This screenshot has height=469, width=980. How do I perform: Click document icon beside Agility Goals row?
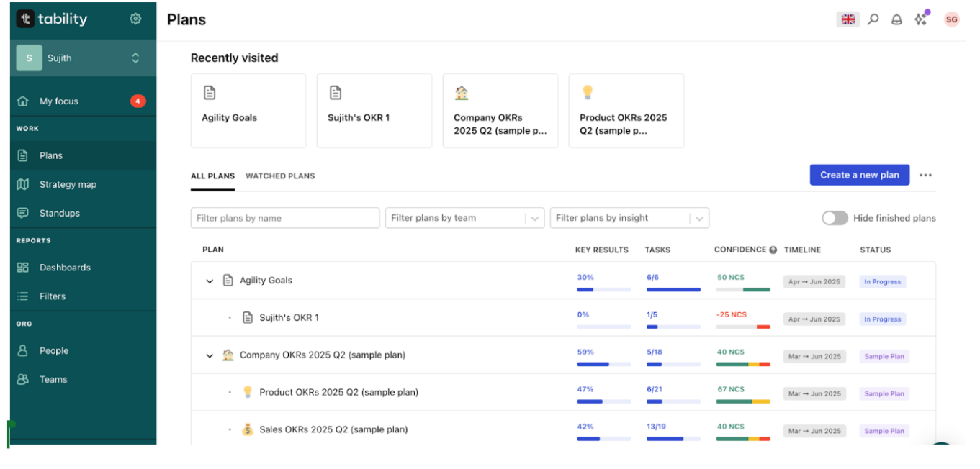pyautogui.click(x=228, y=281)
